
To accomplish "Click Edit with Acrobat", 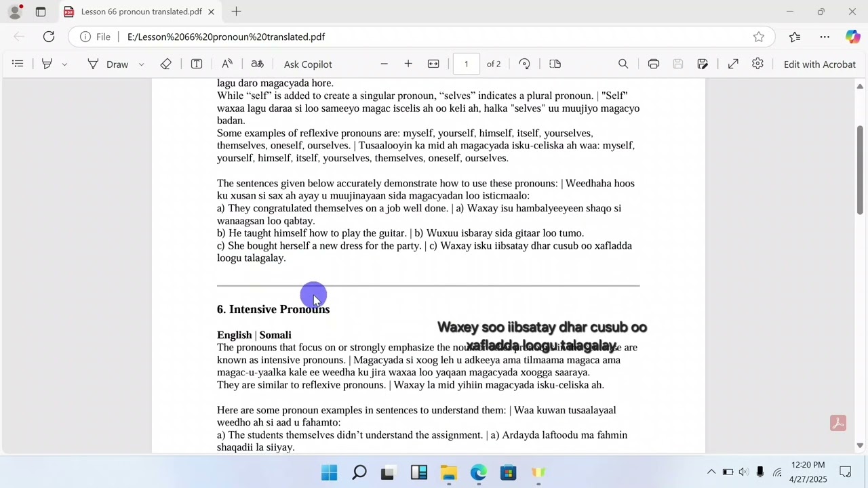I will (x=819, y=64).
